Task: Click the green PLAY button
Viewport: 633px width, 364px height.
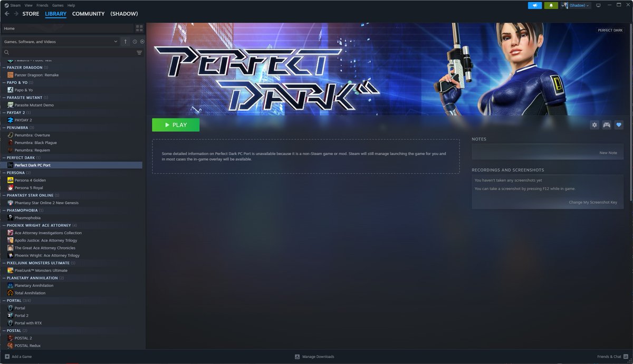Action: 176,125
